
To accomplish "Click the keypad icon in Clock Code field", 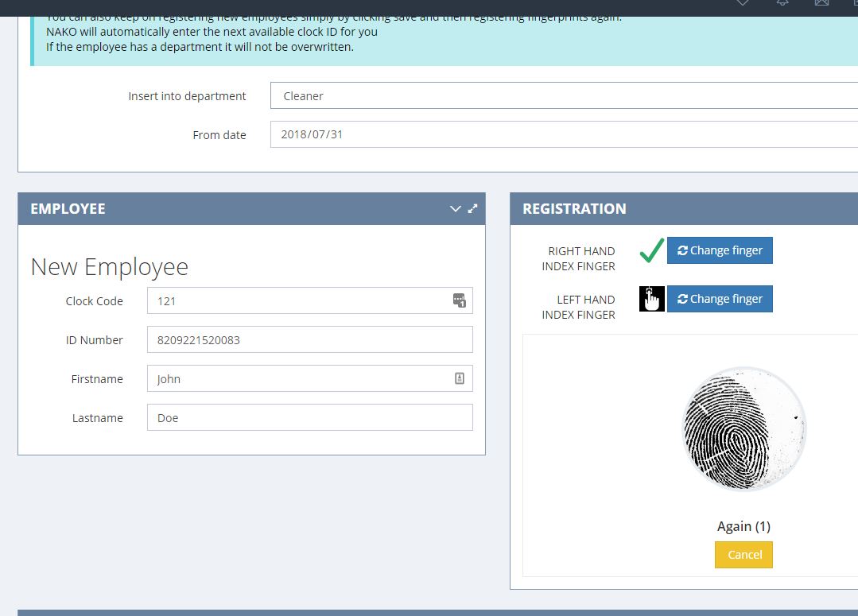I will click(x=459, y=300).
